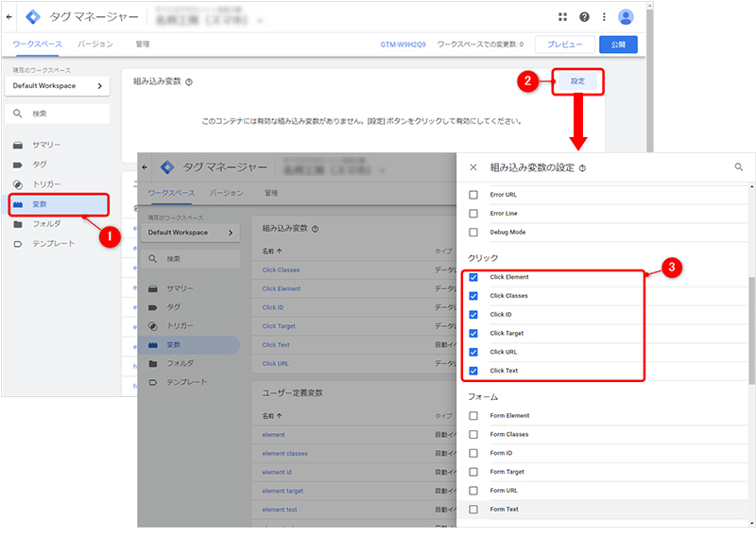Image resolution: width=756 pixels, height=539 pixels.
Task: Open Default Workspace selector in dimmed window
Action: 191,233
